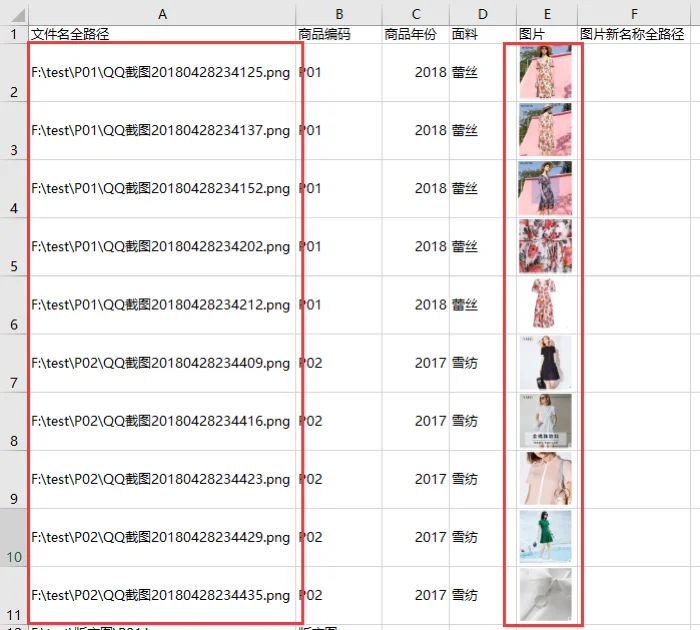
Task: Select row 10 header
Action: pyautogui.click(x=14, y=538)
